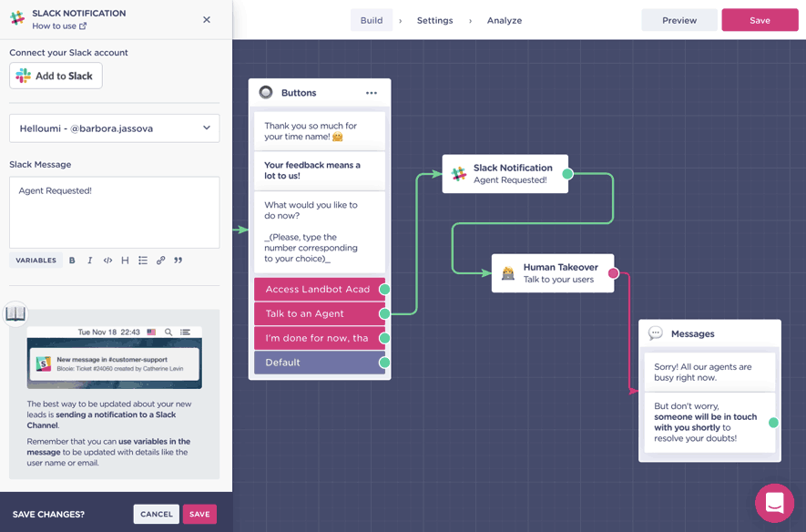The image size is (806, 532).
Task: Click the Buttons block circle icon
Action: [266, 93]
